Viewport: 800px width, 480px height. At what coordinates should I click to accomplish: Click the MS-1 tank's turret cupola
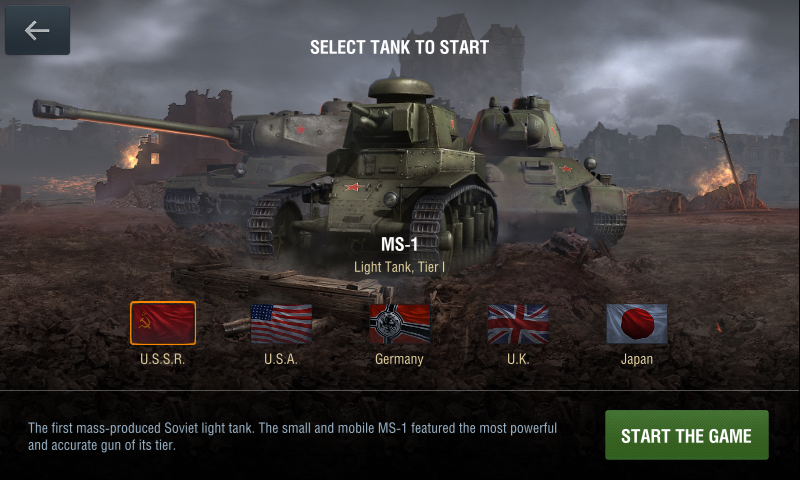[401, 90]
